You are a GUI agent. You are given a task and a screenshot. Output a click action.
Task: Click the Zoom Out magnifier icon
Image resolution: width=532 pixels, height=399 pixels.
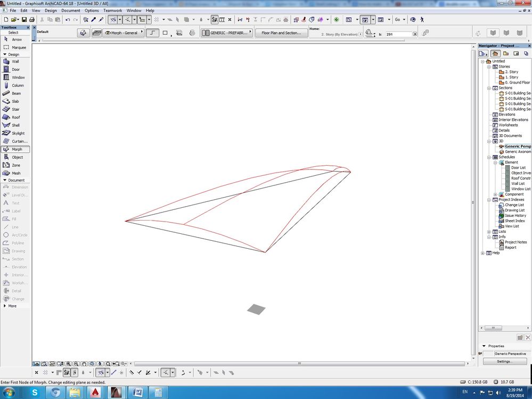76,364
